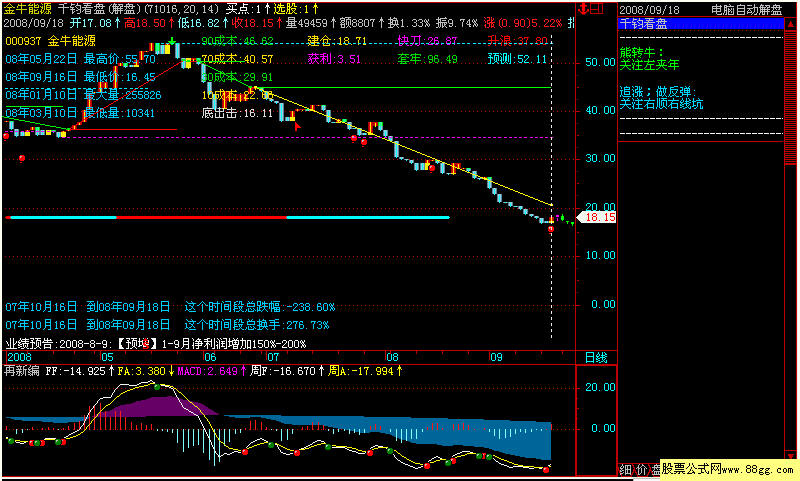This screenshot has height=481, width=800.
Task: Click the 09 month label on time axis
Action: pyautogui.click(x=496, y=357)
